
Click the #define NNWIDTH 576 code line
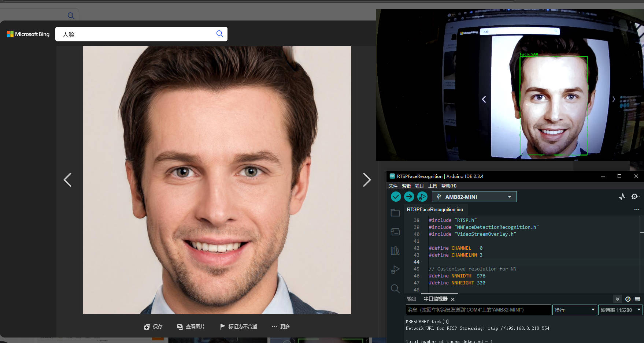[457, 276]
